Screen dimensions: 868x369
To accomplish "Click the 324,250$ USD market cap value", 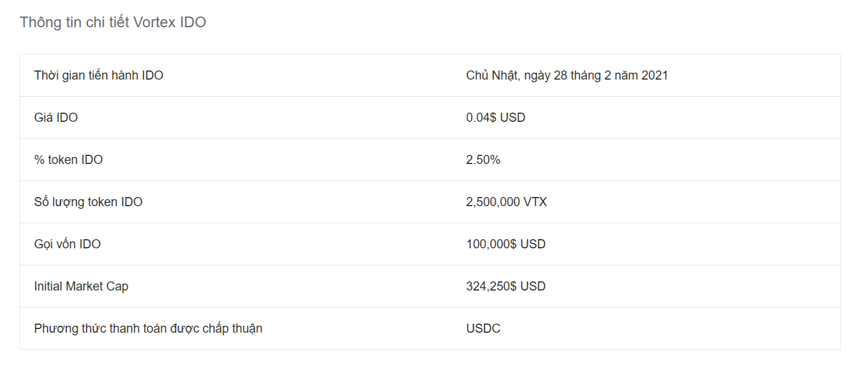I will pyautogui.click(x=505, y=286).
